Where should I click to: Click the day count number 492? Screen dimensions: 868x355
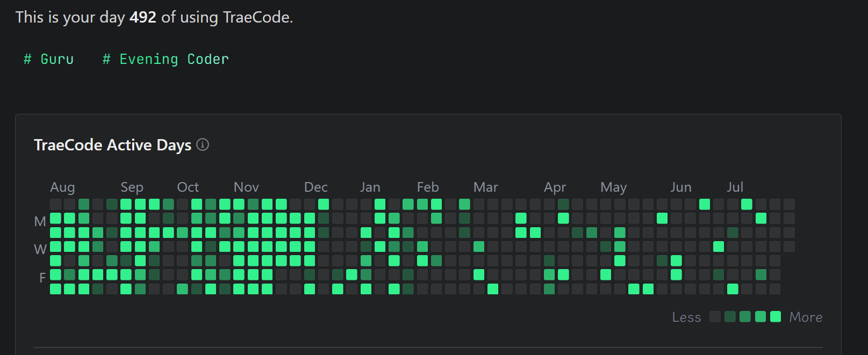tap(143, 17)
